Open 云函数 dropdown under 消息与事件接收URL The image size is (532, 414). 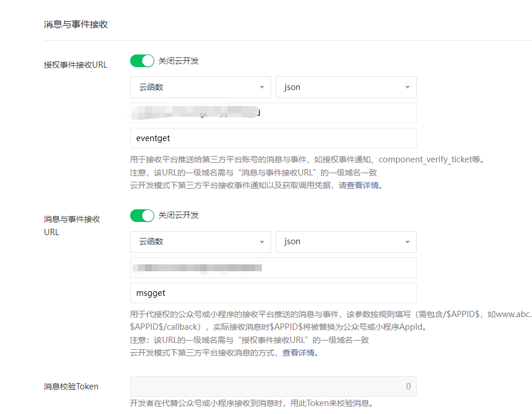[201, 242]
